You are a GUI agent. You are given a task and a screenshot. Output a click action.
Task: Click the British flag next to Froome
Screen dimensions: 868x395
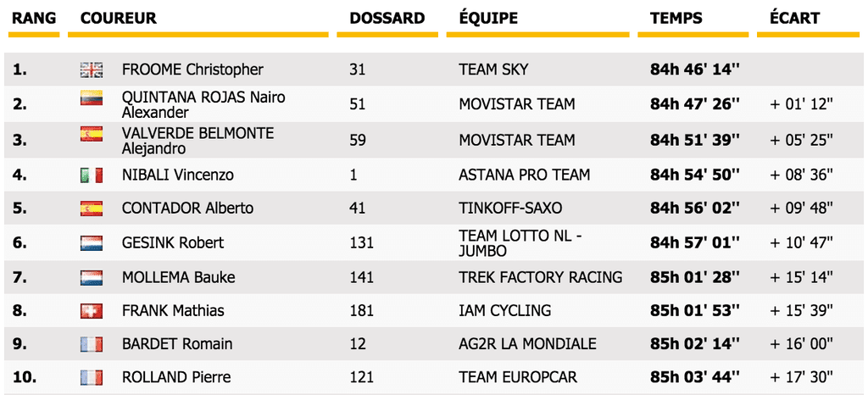(x=91, y=70)
